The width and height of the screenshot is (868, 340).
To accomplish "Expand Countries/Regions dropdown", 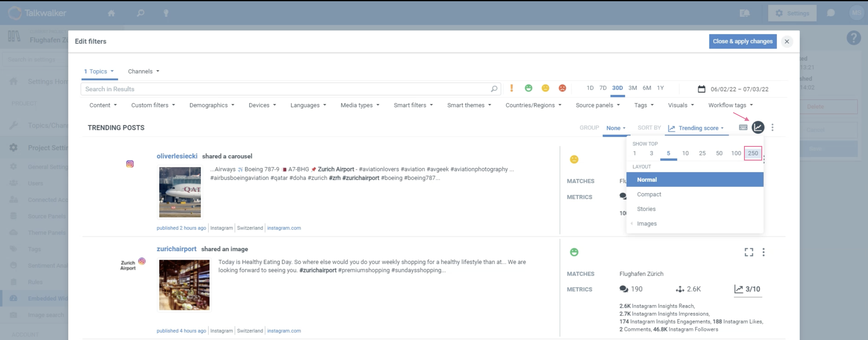I will pyautogui.click(x=533, y=105).
